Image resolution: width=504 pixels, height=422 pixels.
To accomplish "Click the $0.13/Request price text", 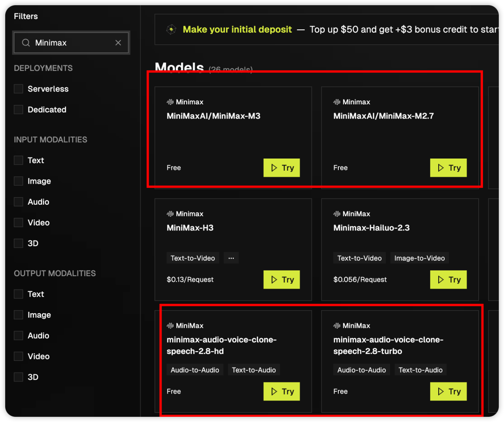I will click(x=190, y=279).
